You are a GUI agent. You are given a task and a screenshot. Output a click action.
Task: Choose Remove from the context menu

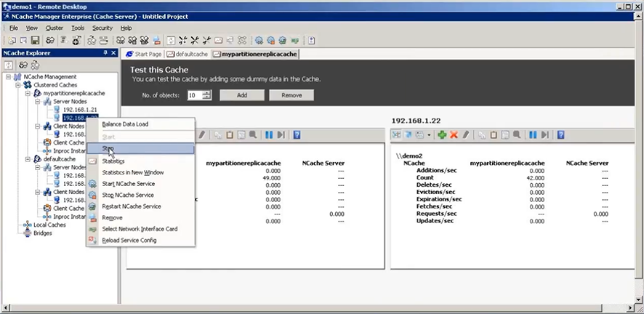pos(140,217)
